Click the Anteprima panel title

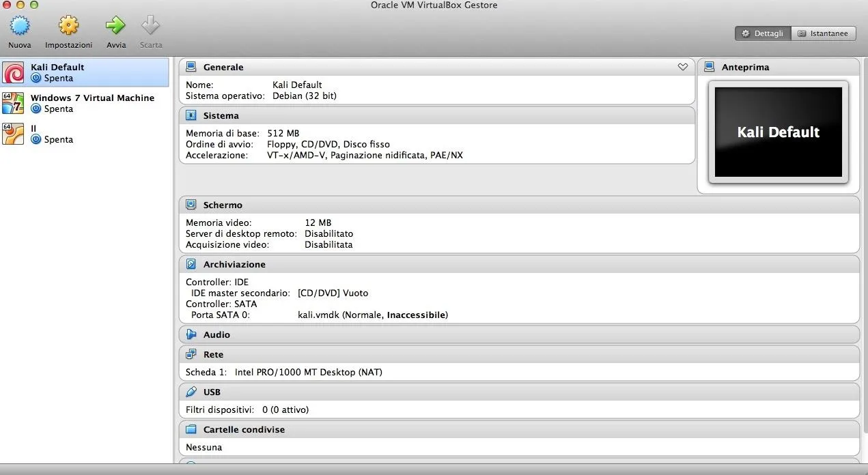[x=745, y=67]
